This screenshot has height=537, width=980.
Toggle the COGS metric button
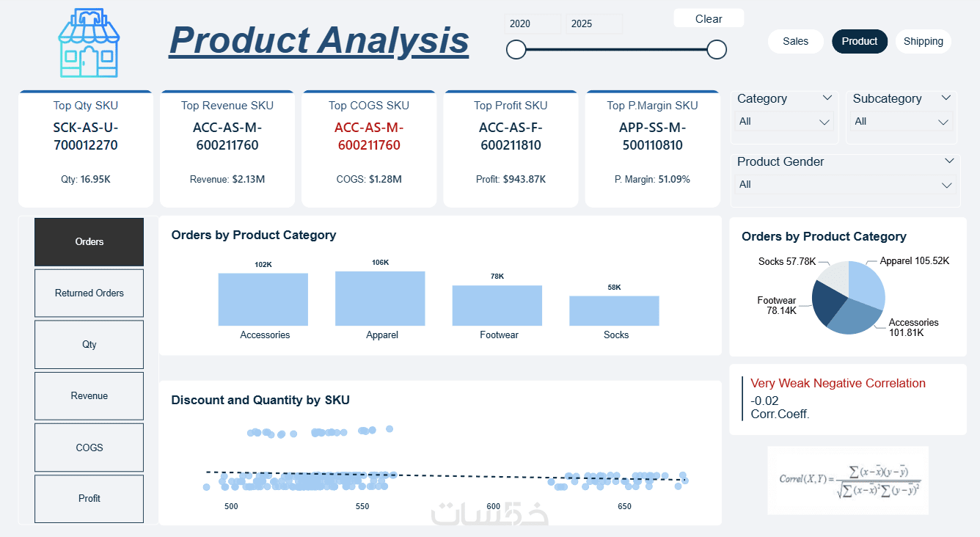pyautogui.click(x=89, y=447)
